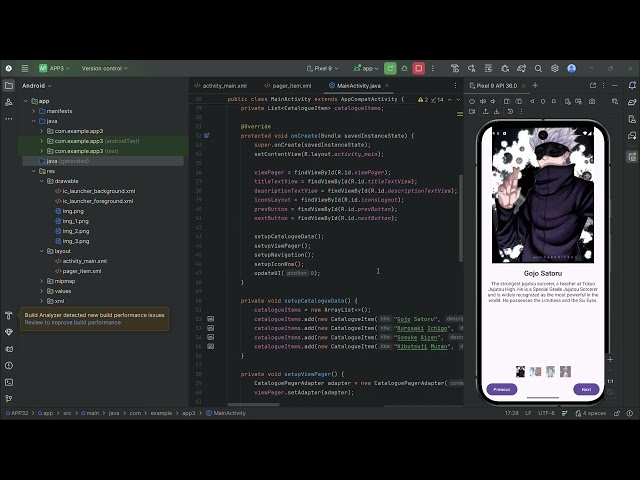Switch to pager_item.xml tab
640x480 pixels.
[x=288, y=86]
